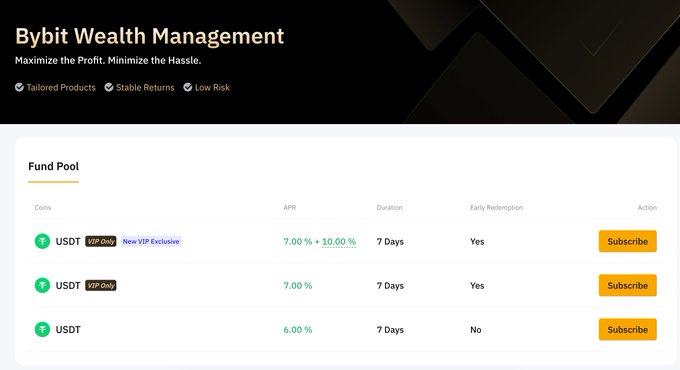Click the Stable Returns label
The width and height of the screenshot is (680, 370).
point(145,88)
